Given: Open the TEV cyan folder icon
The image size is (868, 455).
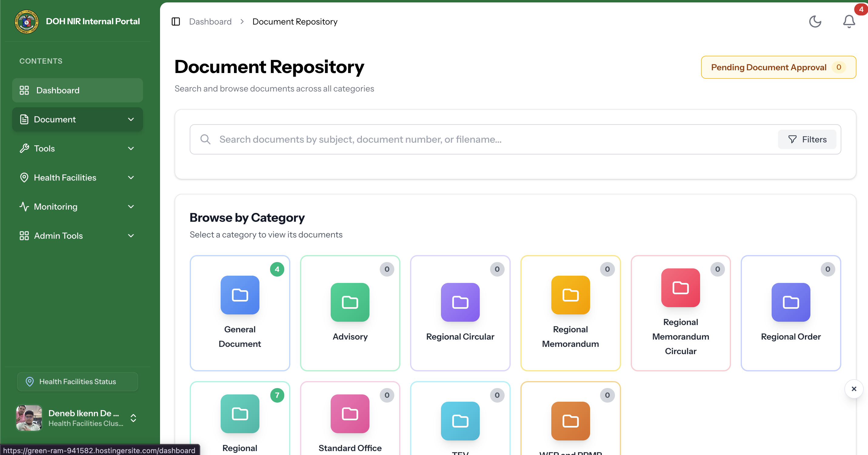Looking at the screenshot, I should [x=460, y=421].
